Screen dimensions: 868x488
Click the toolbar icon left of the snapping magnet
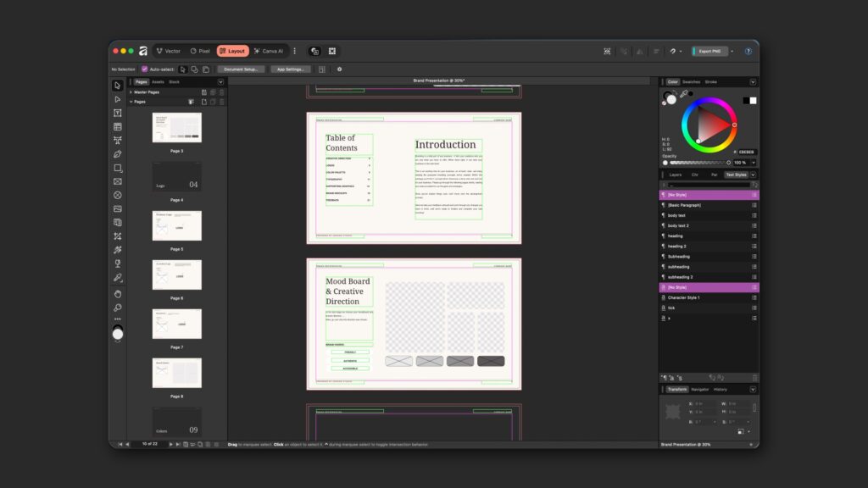point(656,51)
